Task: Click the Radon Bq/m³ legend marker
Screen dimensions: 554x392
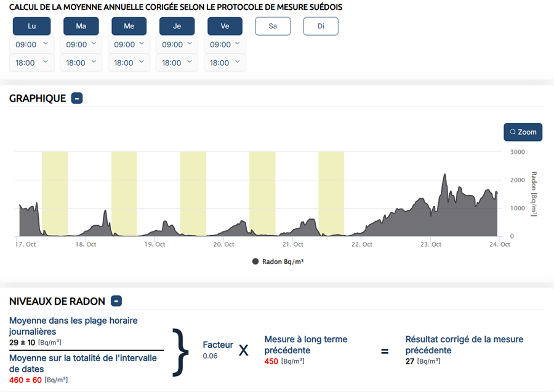Action: 255,262
